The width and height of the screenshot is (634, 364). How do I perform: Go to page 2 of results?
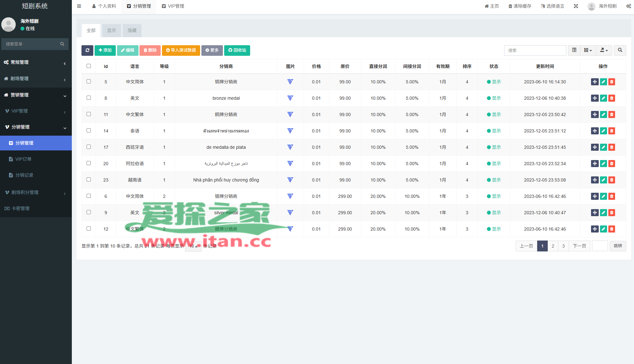coord(553,246)
